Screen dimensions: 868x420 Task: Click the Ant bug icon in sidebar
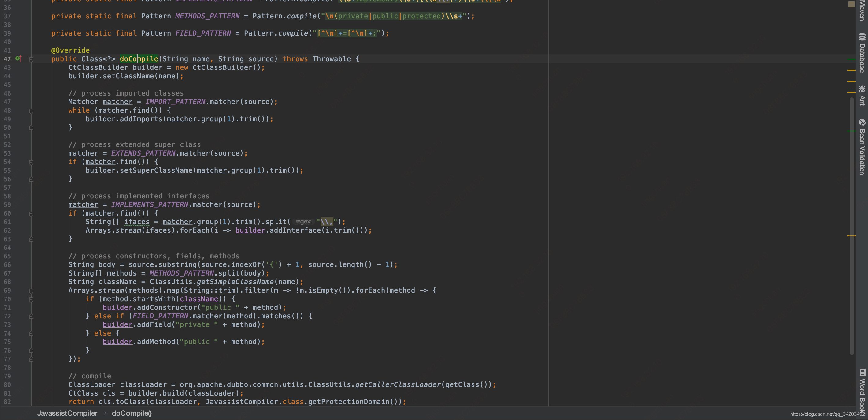[862, 89]
